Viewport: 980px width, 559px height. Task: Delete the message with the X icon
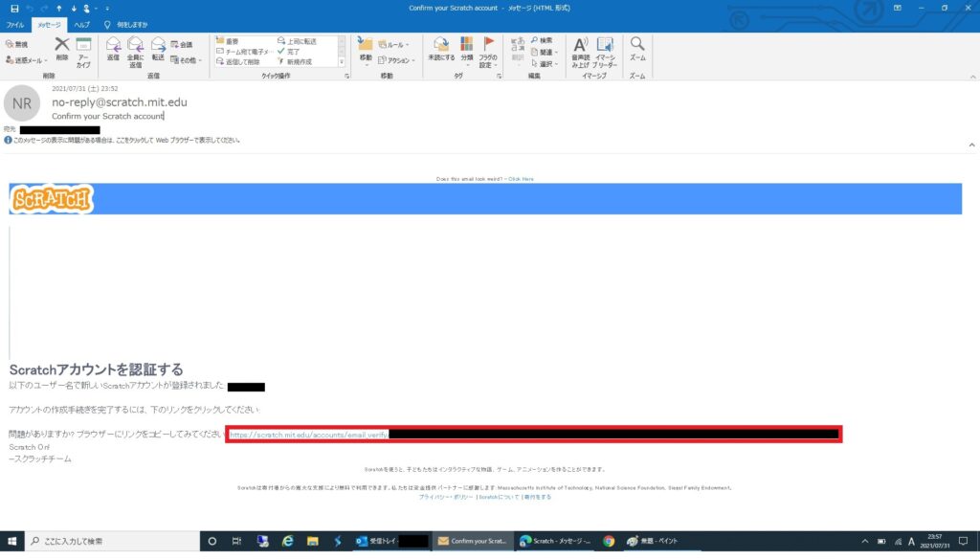tap(61, 49)
